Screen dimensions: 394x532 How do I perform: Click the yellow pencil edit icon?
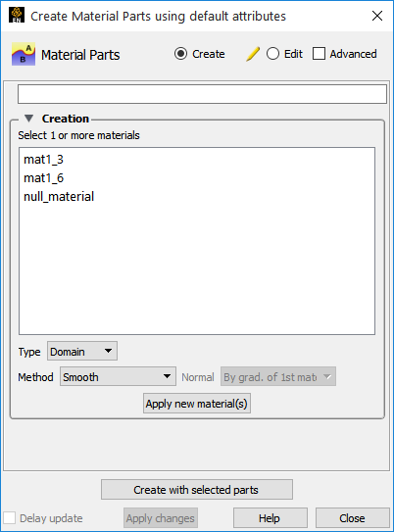pos(253,54)
